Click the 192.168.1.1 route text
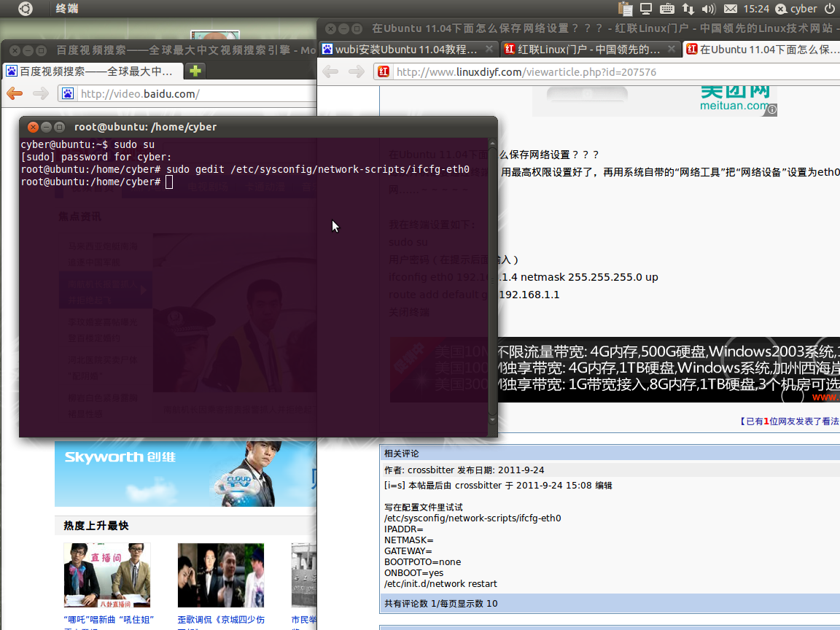 click(x=529, y=295)
